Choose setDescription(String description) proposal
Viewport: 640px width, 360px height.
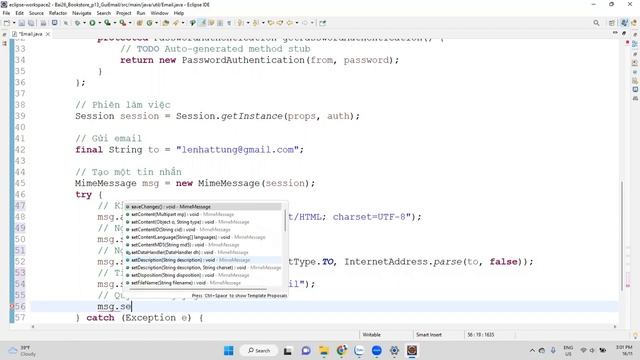point(203,260)
